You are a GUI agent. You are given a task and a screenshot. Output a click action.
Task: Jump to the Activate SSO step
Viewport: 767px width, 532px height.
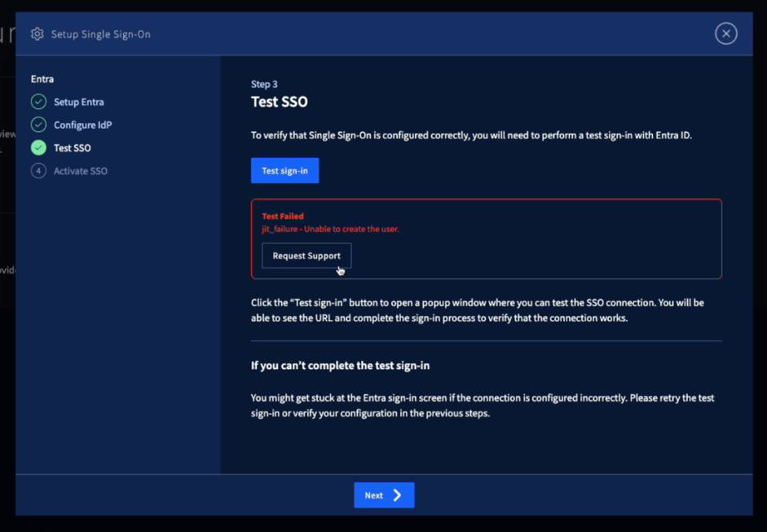(x=81, y=170)
